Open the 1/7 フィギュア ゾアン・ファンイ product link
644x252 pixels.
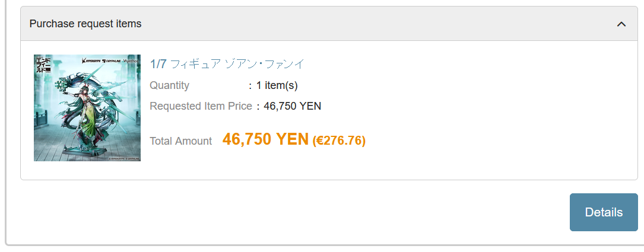(227, 64)
